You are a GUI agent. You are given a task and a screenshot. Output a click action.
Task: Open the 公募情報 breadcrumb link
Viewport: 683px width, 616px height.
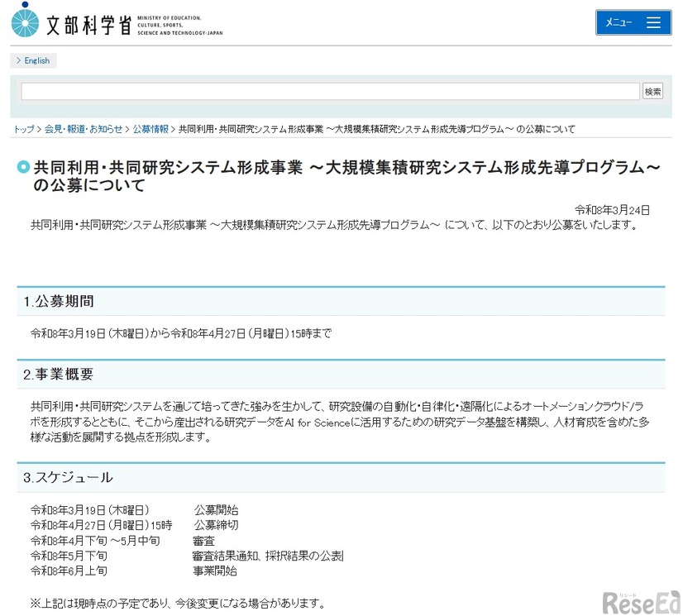click(x=150, y=129)
